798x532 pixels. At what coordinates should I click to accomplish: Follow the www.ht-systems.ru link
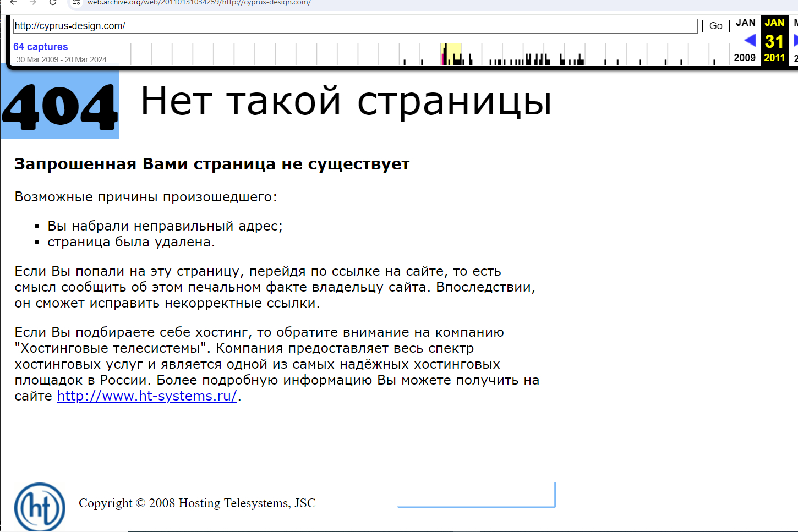pyautogui.click(x=147, y=396)
